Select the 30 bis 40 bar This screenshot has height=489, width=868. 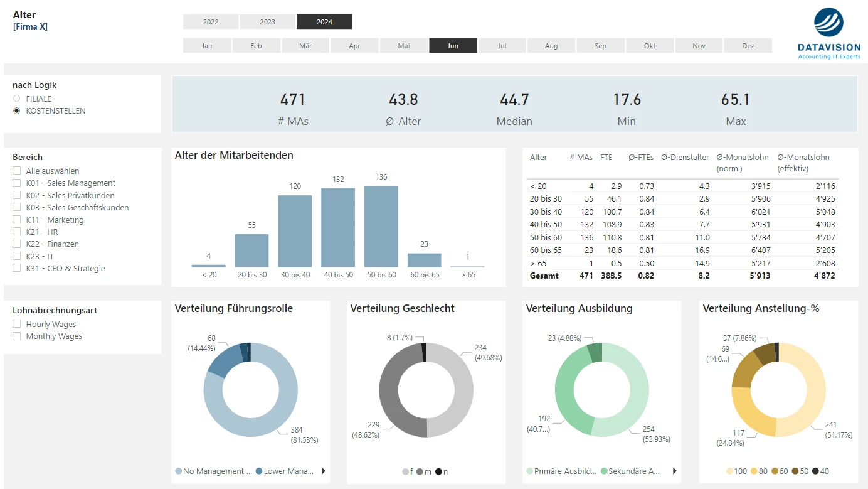click(295, 232)
